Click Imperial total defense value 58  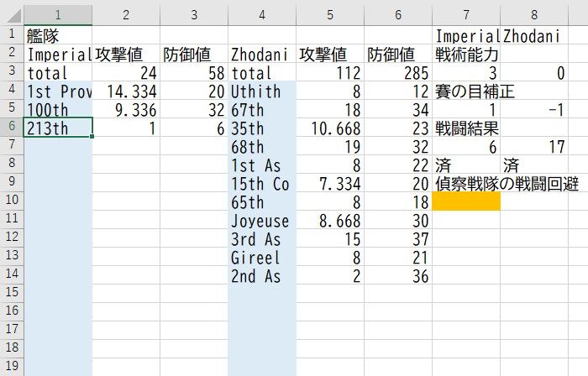[x=194, y=72]
